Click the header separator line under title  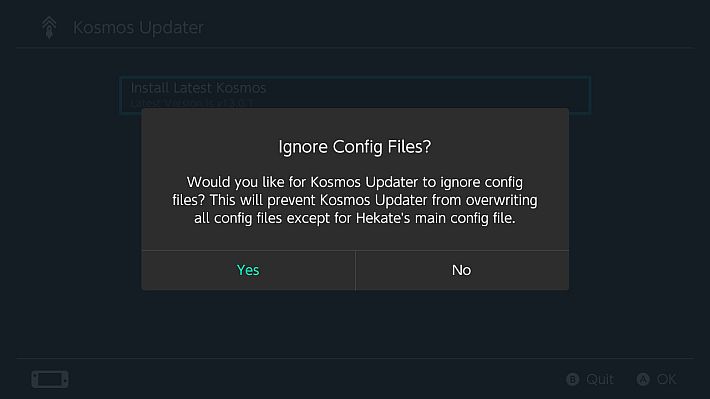(x=355, y=47)
